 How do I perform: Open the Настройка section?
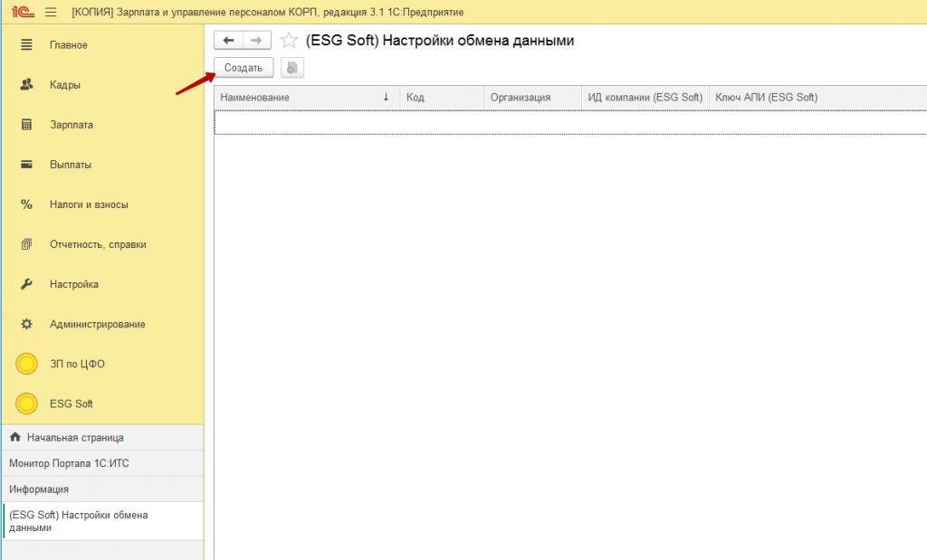74,284
